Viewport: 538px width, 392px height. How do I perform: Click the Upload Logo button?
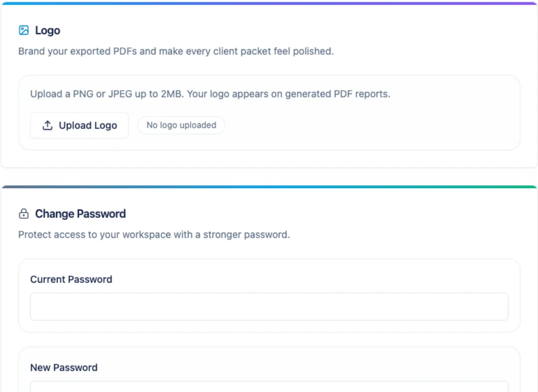pos(79,125)
